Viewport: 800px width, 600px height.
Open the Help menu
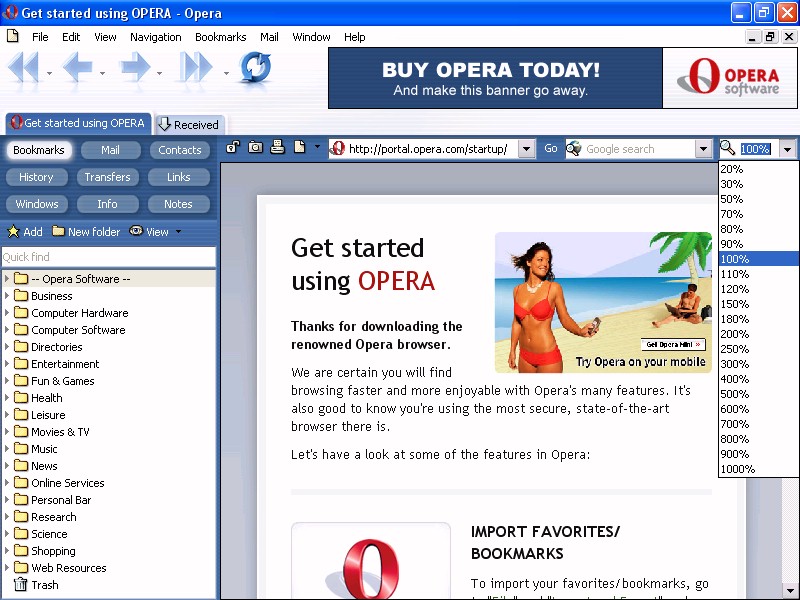pos(354,37)
